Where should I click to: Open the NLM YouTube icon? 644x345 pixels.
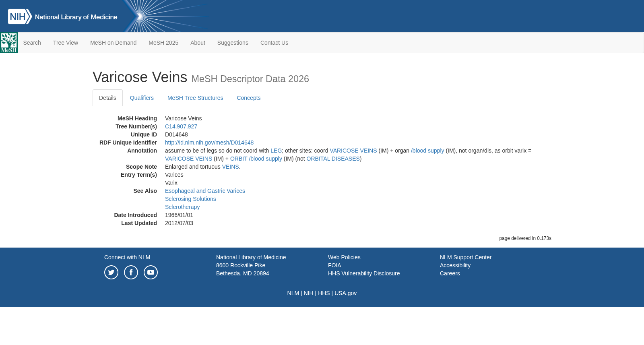[151, 273]
